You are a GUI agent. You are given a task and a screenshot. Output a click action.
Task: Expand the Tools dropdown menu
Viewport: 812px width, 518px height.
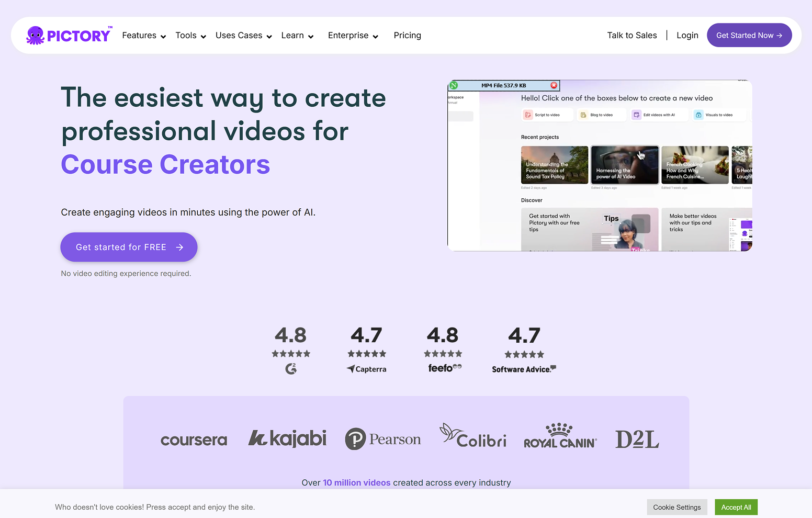point(191,36)
